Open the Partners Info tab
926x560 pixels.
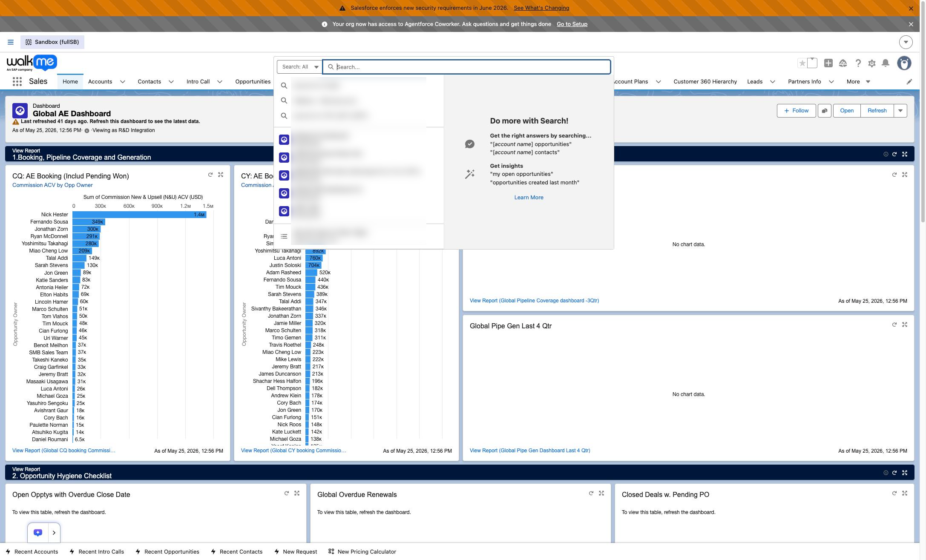(x=805, y=82)
